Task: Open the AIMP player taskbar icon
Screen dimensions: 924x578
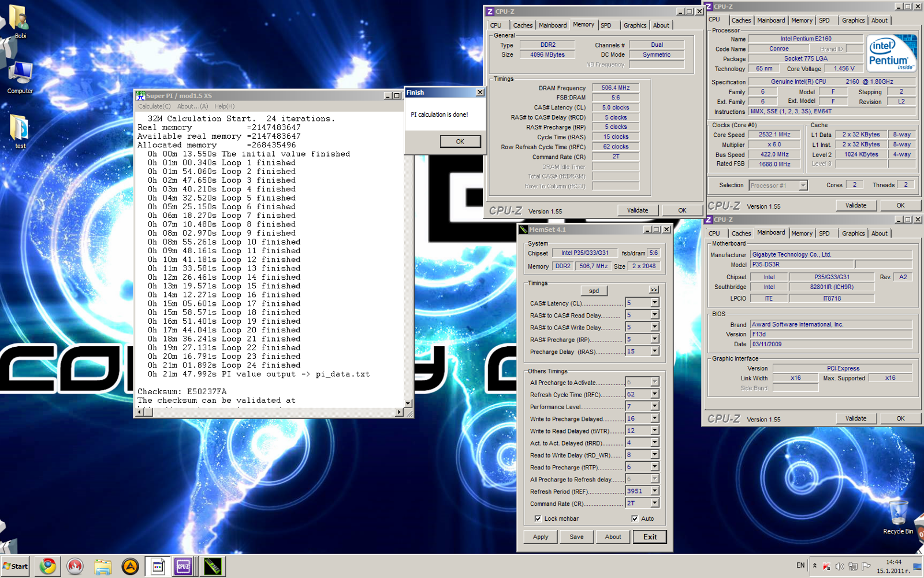Action: 131,566
